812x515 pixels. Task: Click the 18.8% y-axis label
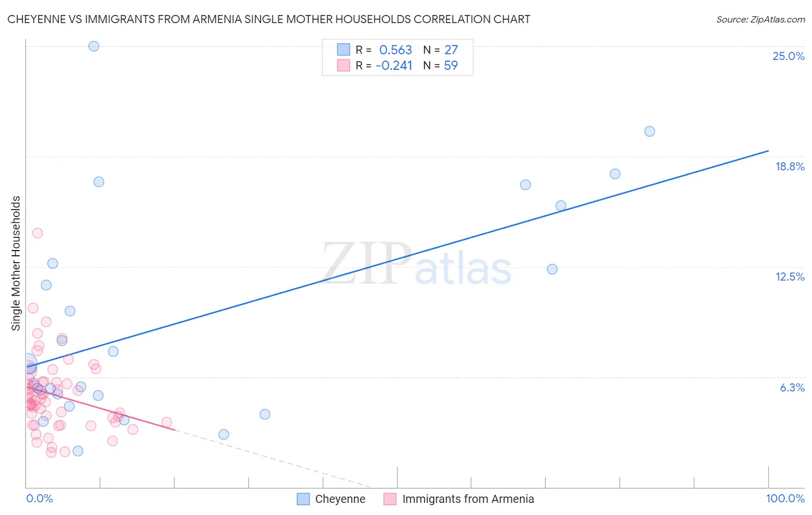789,166
